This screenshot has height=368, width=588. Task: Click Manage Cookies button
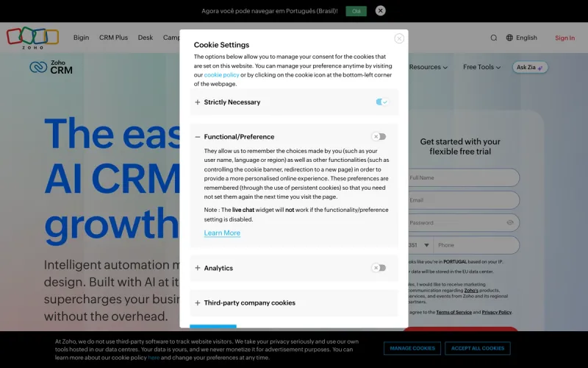[412, 348]
